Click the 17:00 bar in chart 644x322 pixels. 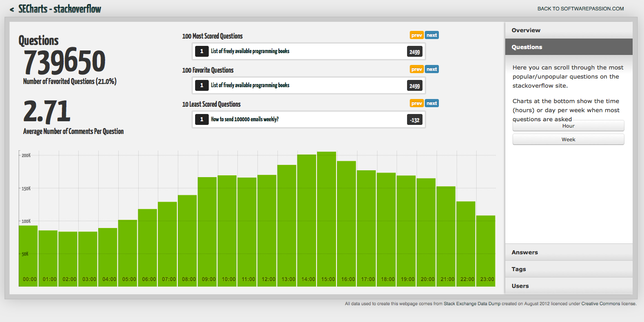coord(367,228)
